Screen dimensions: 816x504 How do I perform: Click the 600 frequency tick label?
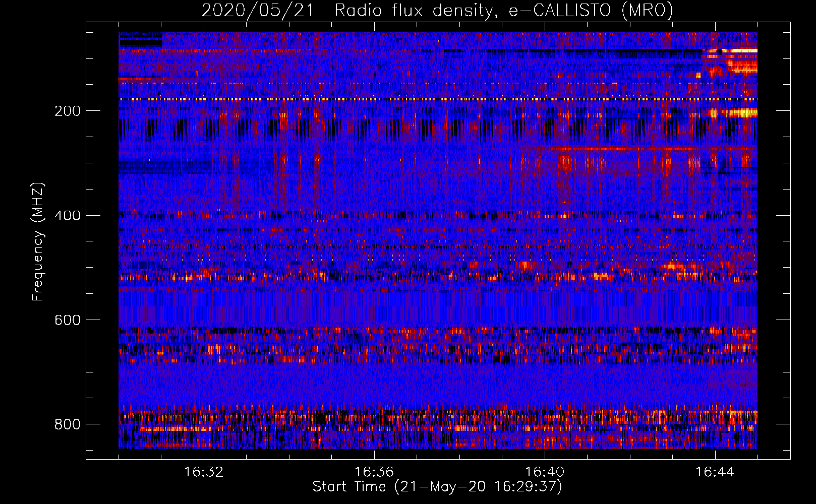click(x=68, y=321)
